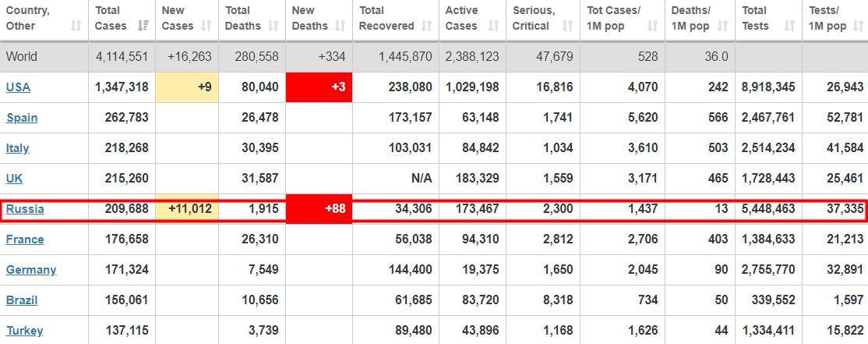Follow the Italy link
868x344 pixels.
click(18, 148)
